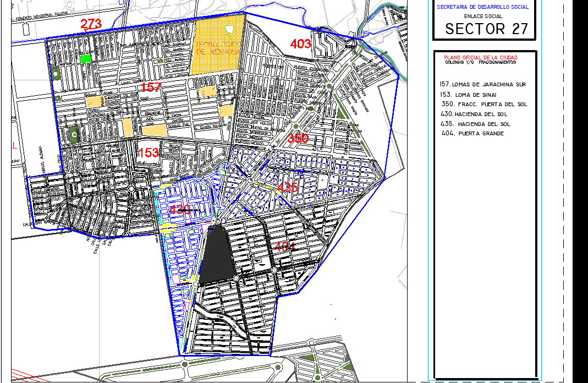This screenshot has width=588, height=383.
Task: Click the bright green square block
Action: [86, 58]
